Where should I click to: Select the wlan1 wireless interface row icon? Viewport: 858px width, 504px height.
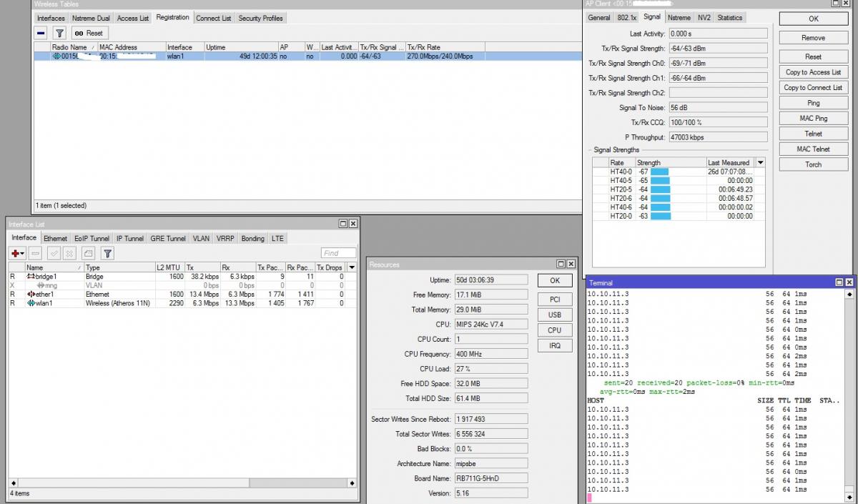[x=31, y=303]
